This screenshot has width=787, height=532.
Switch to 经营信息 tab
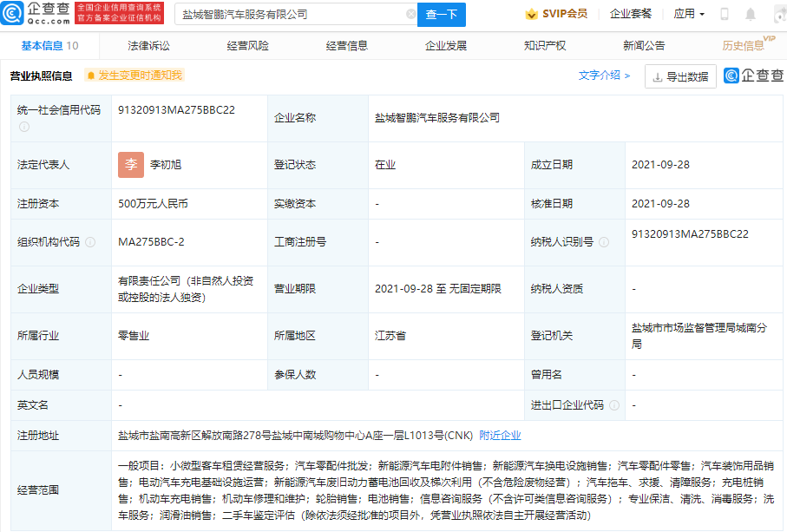tap(347, 46)
